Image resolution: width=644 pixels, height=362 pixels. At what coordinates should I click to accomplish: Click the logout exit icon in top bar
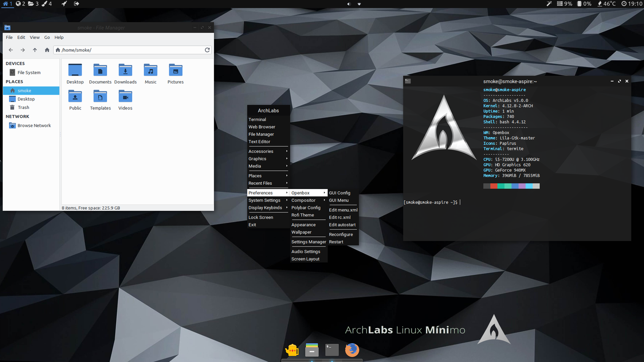click(x=76, y=3)
